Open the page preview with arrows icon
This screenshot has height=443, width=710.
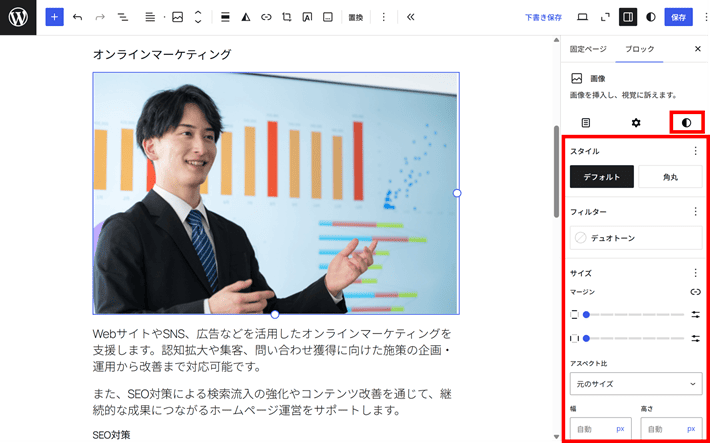click(x=605, y=17)
